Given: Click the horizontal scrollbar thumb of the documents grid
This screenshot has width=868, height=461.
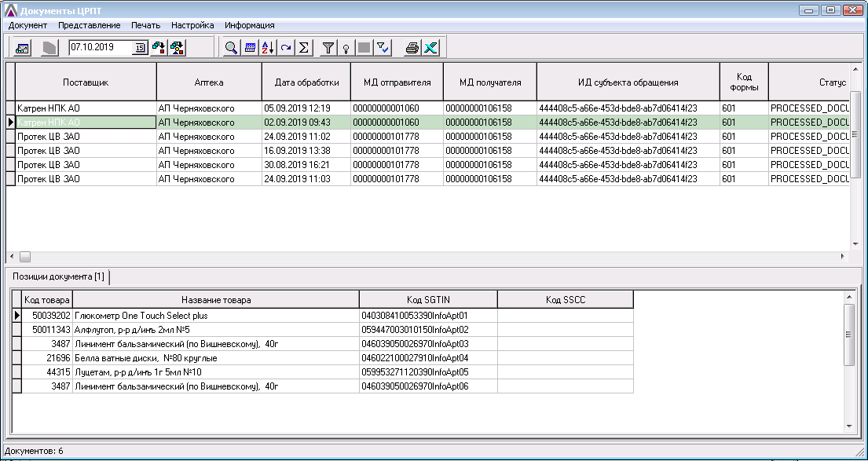Looking at the screenshot, I should coord(25,257).
